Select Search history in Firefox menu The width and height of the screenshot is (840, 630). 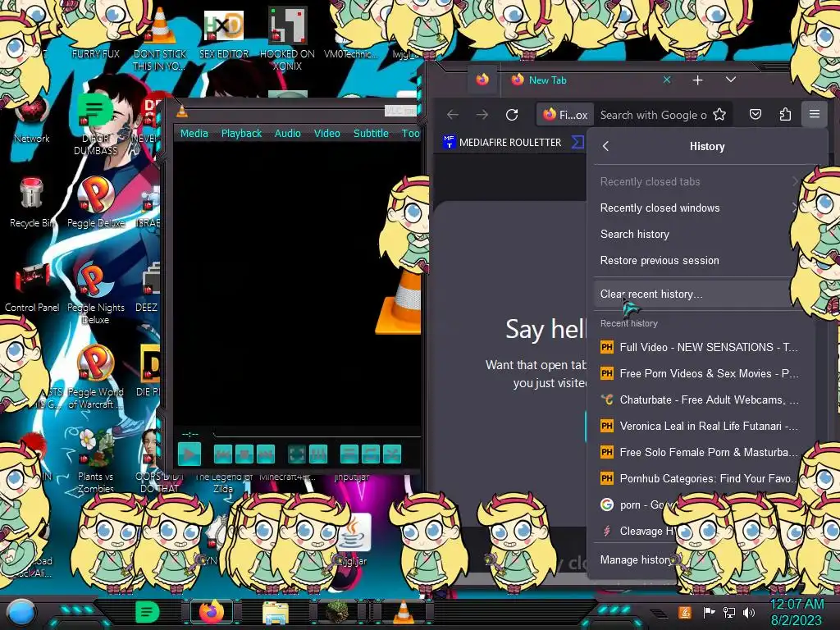696,234
